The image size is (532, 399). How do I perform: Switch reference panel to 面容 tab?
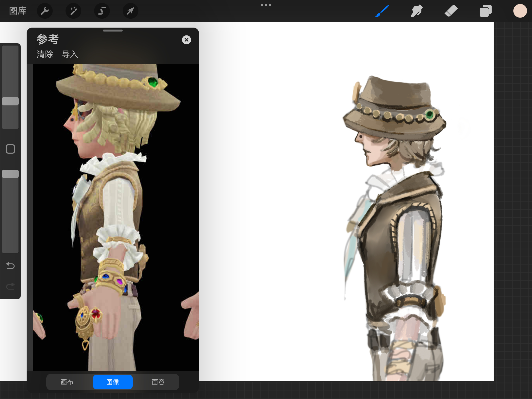pyautogui.click(x=158, y=382)
